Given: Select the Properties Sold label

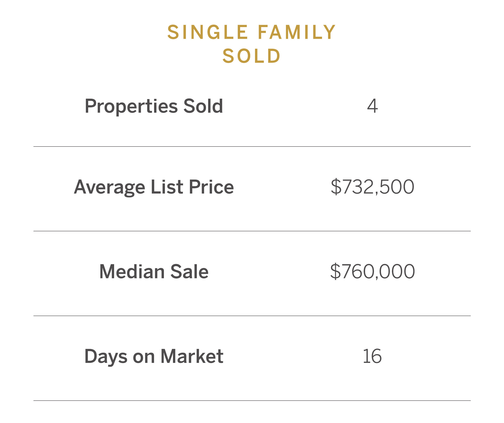Looking at the screenshot, I should (x=154, y=106).
